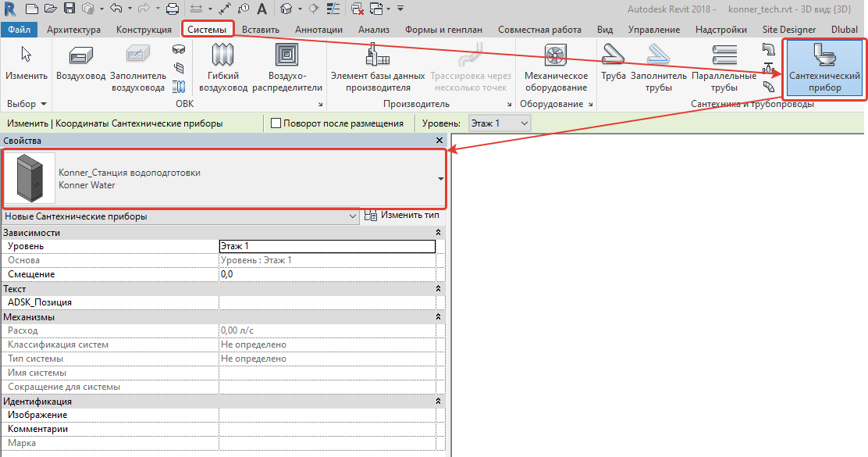Click the duct fitting icon beside Заполнитель воздуховода
The width and height of the screenshot is (868, 457).
pos(179,50)
